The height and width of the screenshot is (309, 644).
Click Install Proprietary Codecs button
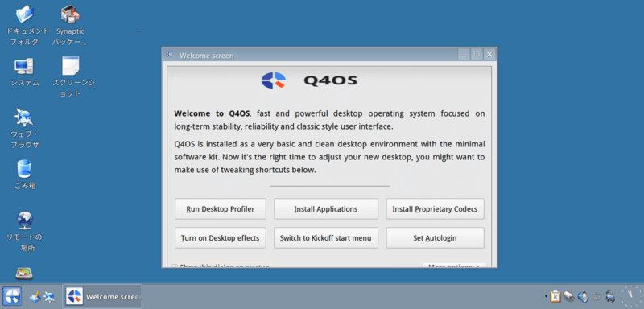tap(435, 209)
